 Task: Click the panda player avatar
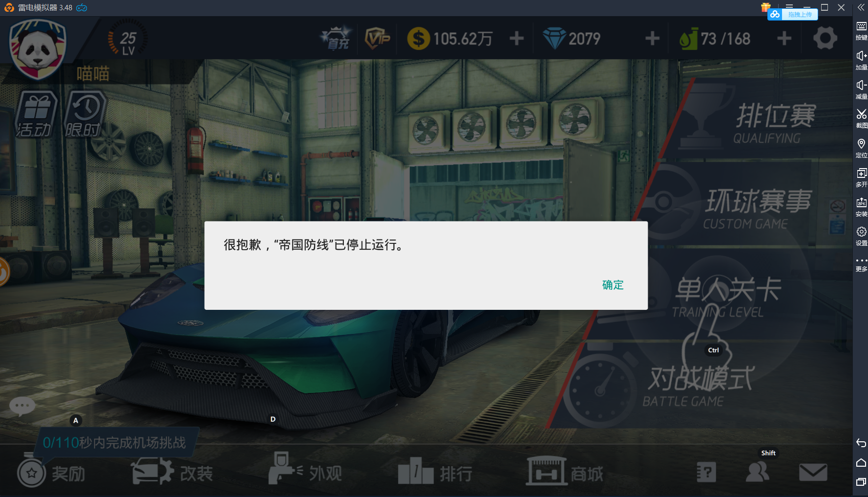coord(38,49)
